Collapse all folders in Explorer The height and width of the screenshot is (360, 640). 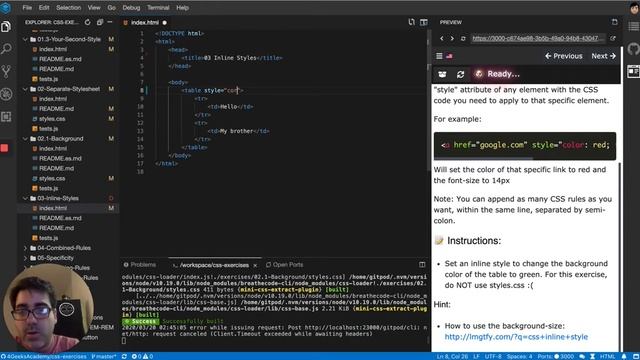[x=100, y=22]
